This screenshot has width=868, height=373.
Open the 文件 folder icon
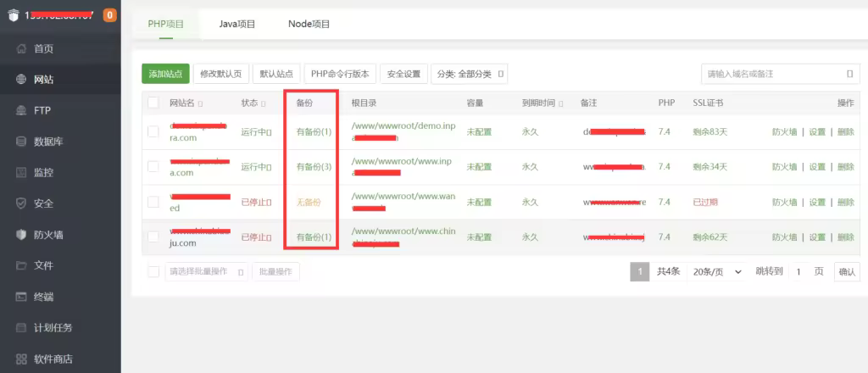pos(21,265)
